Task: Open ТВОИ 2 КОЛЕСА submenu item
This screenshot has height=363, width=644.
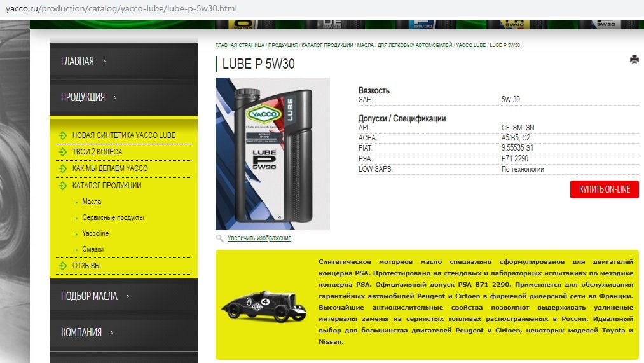Action: 97,151
